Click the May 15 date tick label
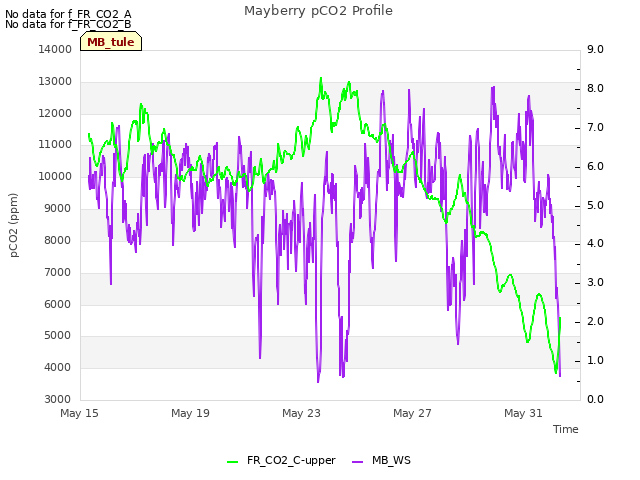Viewport: 640px width, 480px height. pyautogui.click(x=79, y=413)
